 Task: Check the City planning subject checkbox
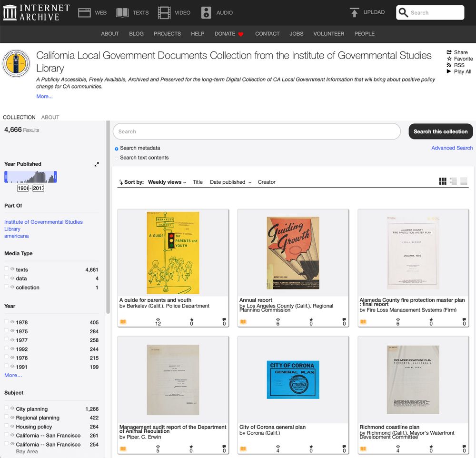(6, 408)
